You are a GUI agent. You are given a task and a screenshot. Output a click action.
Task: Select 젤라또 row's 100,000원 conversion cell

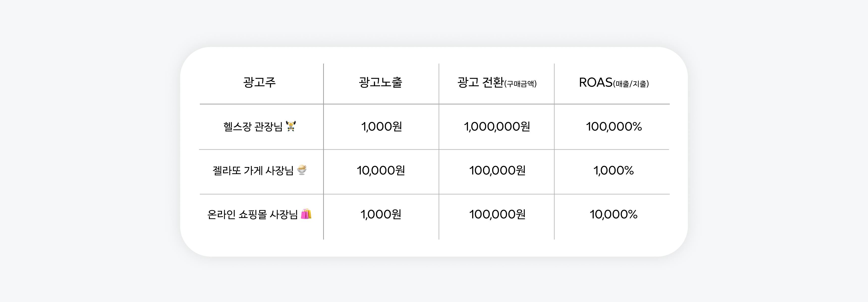[x=497, y=171]
